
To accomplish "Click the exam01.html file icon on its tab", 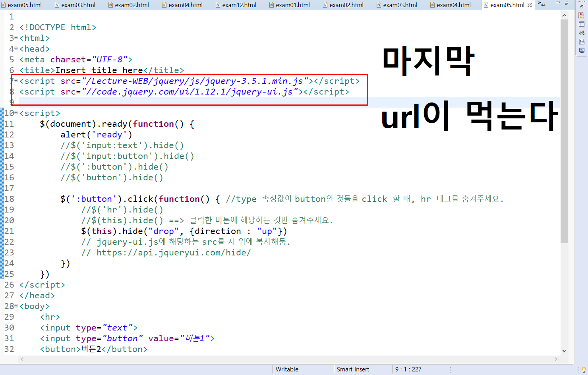I will pos(271,5).
